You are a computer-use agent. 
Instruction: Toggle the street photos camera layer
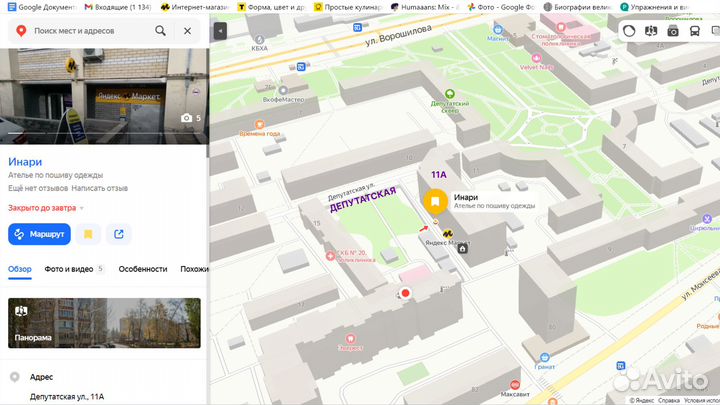point(672,31)
